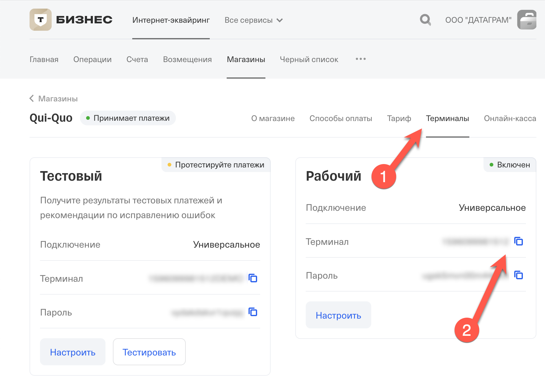Go back using the Магазины chevron

(32, 99)
